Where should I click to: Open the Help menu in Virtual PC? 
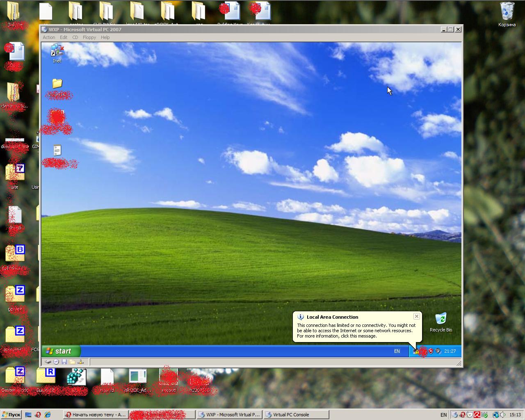point(105,37)
